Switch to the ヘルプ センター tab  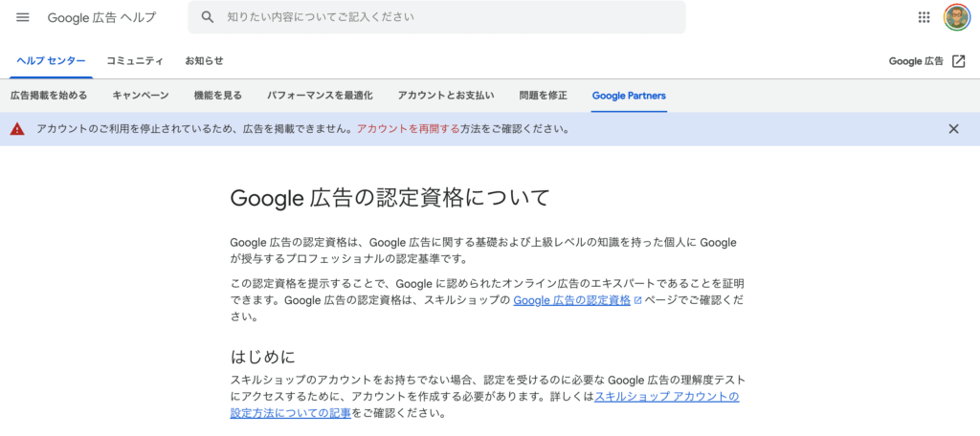[52, 60]
